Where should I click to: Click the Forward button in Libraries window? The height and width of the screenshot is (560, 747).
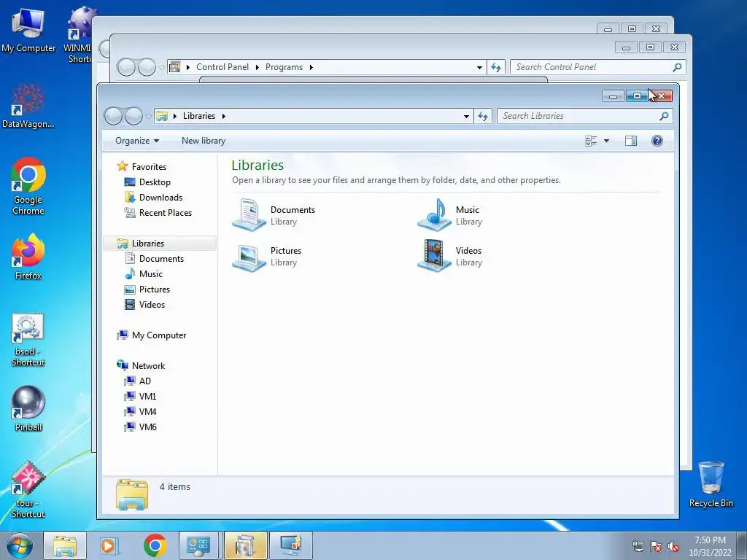134,116
